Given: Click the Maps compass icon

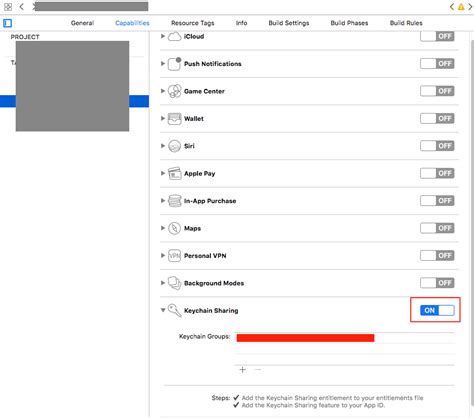Looking at the screenshot, I should 174,228.
